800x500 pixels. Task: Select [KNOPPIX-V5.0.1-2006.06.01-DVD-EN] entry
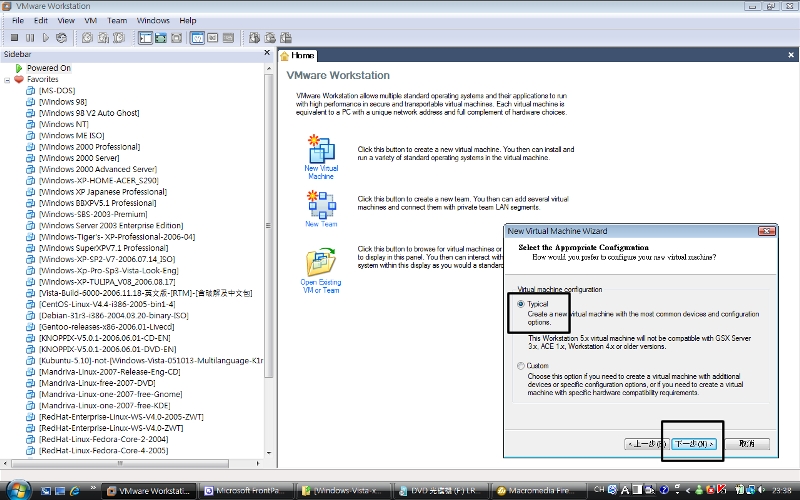point(108,349)
